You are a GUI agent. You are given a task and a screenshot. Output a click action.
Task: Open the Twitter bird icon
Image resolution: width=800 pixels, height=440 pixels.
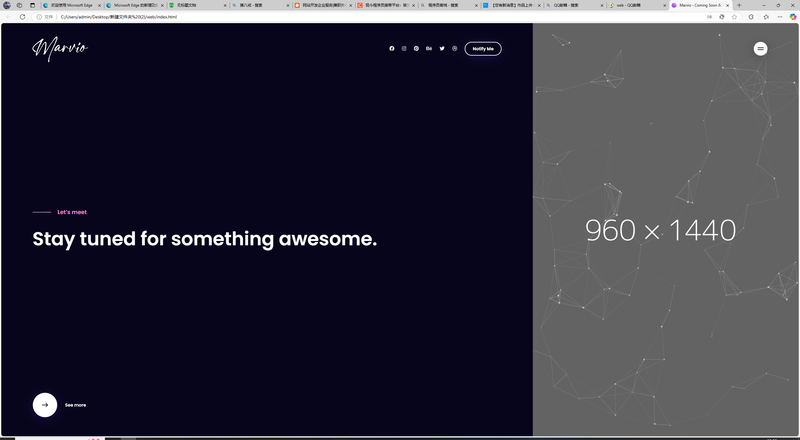tap(442, 48)
